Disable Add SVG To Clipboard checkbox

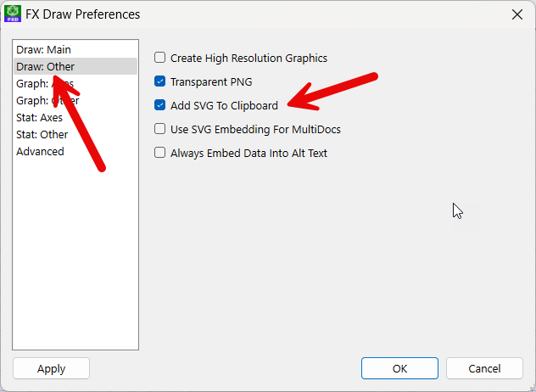(x=159, y=105)
